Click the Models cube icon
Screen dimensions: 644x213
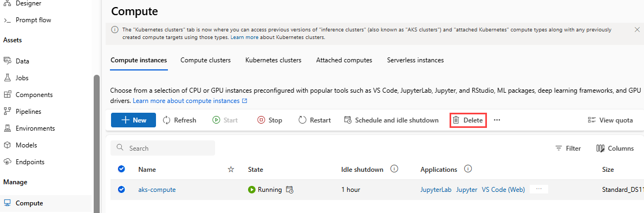point(7,145)
